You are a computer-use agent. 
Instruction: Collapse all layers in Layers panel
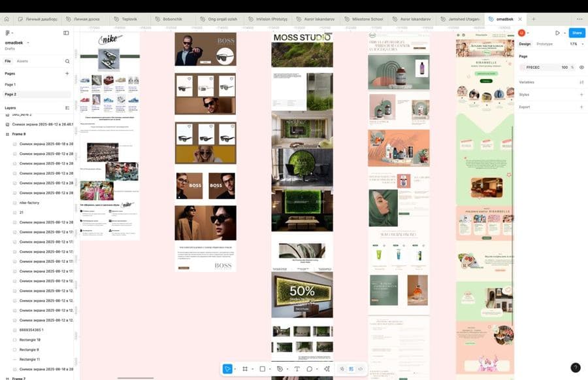click(67, 108)
